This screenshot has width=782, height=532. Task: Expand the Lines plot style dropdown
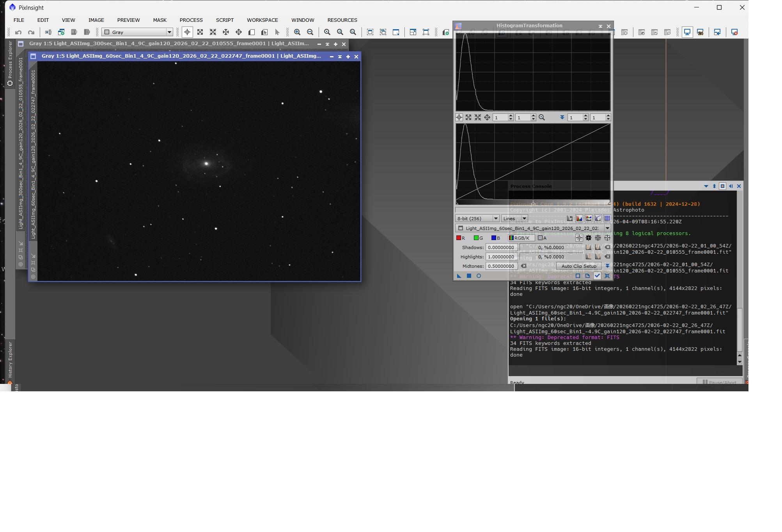[x=514, y=219]
